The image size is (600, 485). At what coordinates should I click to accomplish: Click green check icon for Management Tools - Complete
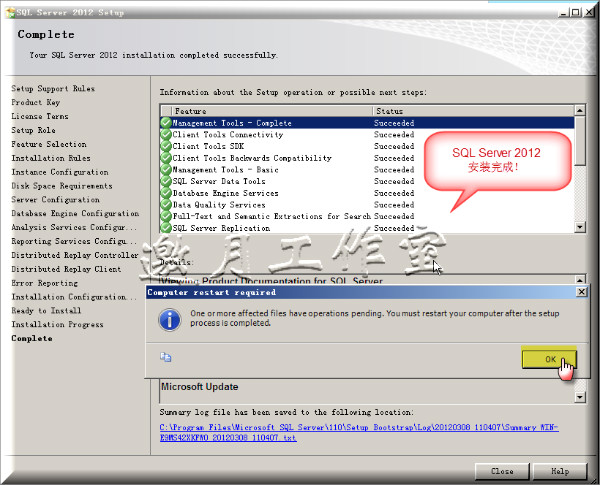tap(166, 123)
